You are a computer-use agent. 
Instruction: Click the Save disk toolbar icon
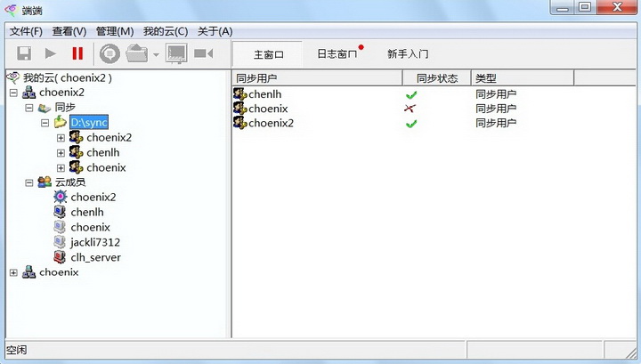pyautogui.click(x=24, y=53)
